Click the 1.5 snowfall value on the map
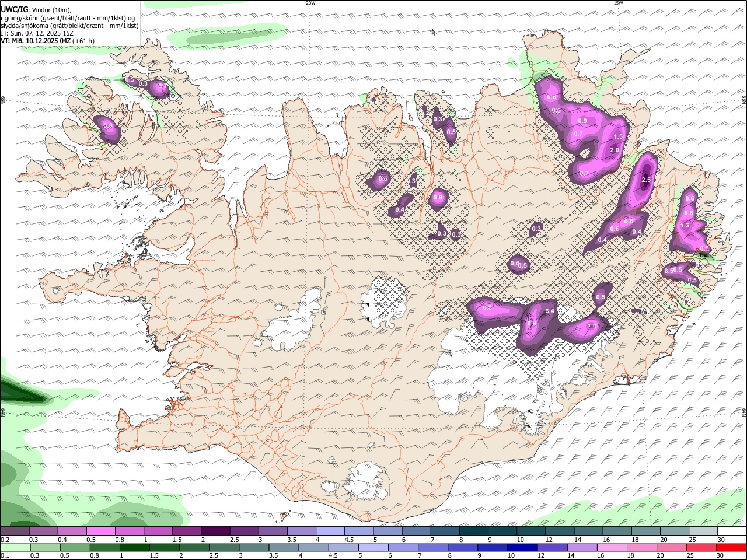Image resolution: width=747 pixels, height=560 pixels. pyautogui.click(x=619, y=136)
